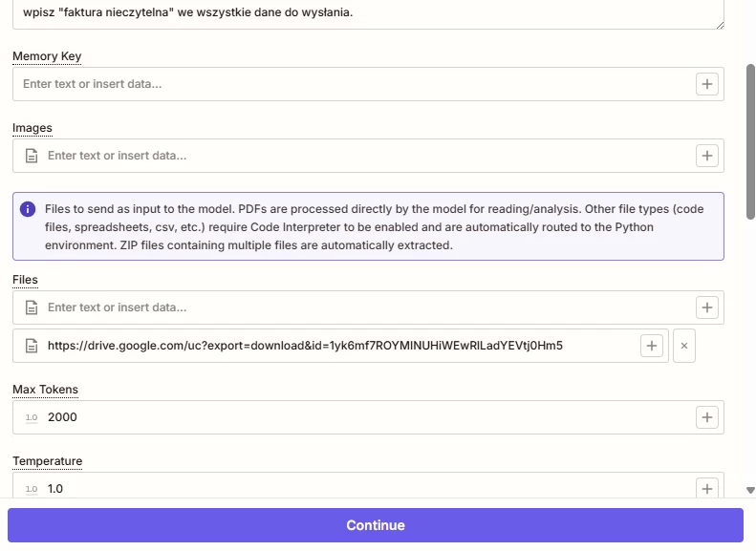
Task: Click the plus icon in Images field
Action: coord(707,156)
